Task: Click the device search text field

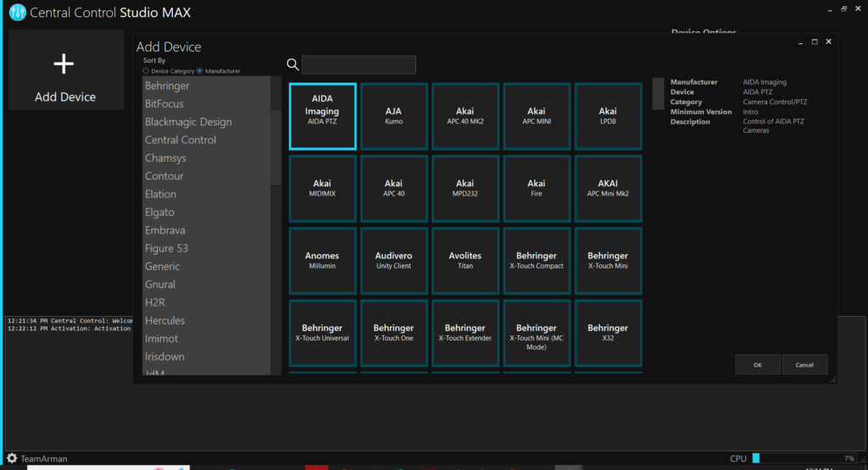Action: click(x=359, y=65)
